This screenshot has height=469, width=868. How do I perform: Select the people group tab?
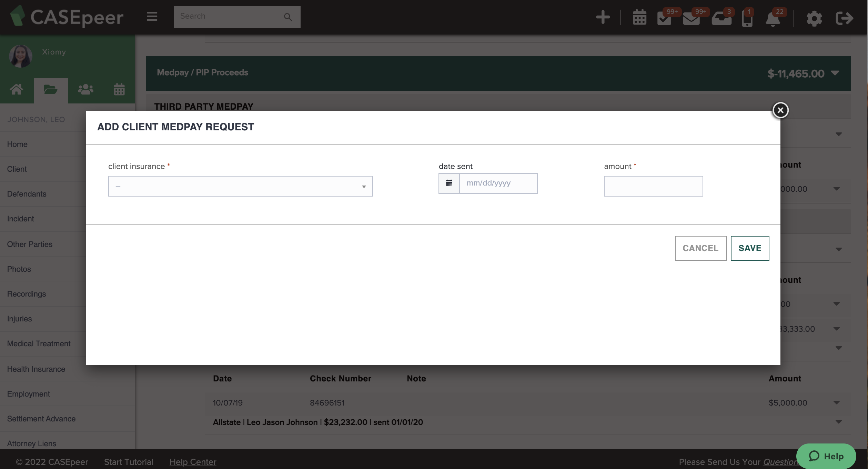point(85,90)
